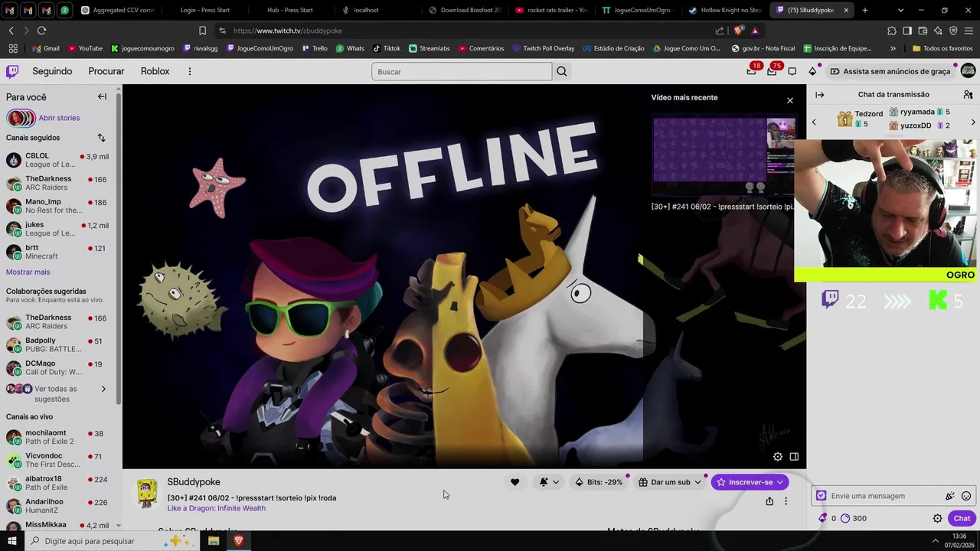
Task: Click the Windows Start button
Action: pos(11,541)
